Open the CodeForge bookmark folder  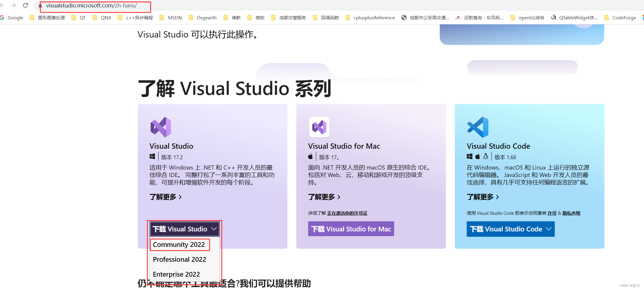tap(620, 18)
